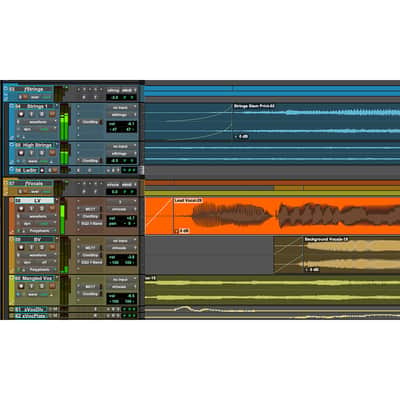Open track view selector on BV track
This screenshot has height=400, width=400.
[37, 255]
